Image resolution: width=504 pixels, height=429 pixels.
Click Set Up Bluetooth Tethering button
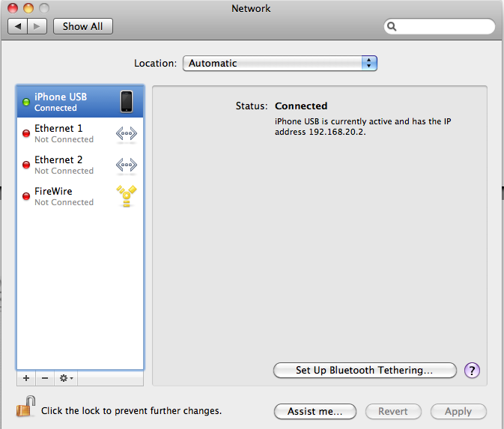point(365,370)
